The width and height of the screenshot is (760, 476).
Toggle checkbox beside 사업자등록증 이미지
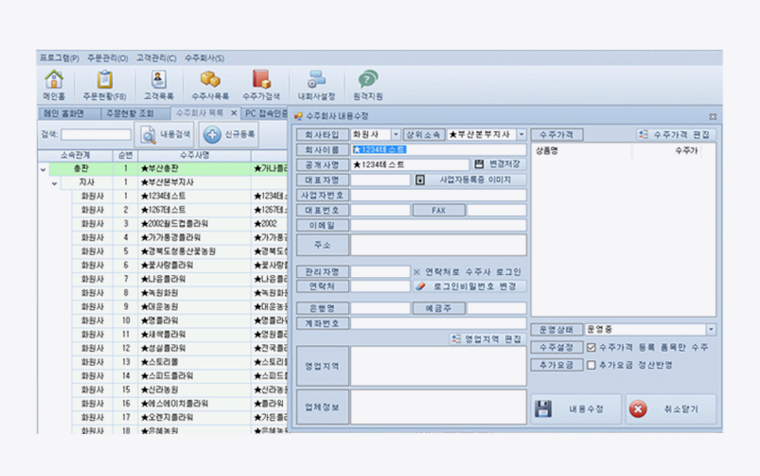[x=420, y=180]
